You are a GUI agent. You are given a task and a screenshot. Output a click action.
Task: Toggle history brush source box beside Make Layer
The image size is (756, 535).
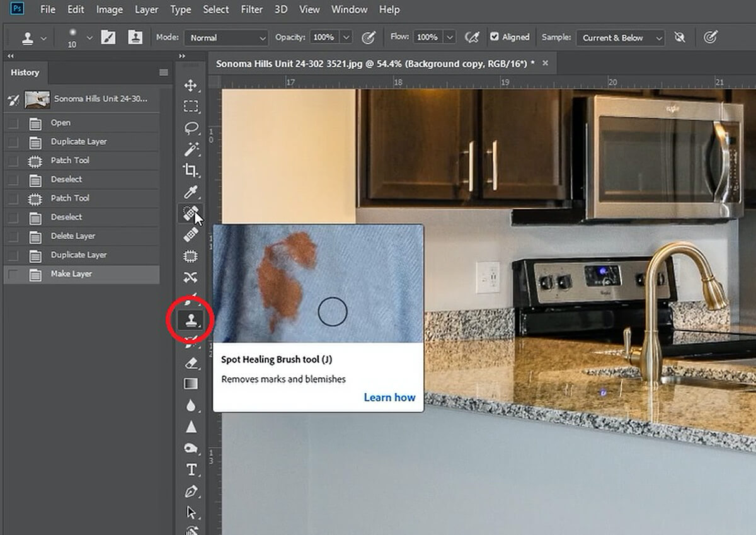pos(13,274)
